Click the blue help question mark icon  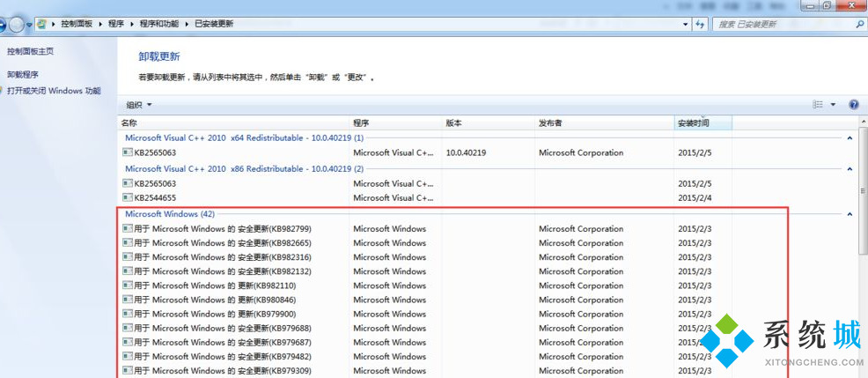click(x=853, y=104)
